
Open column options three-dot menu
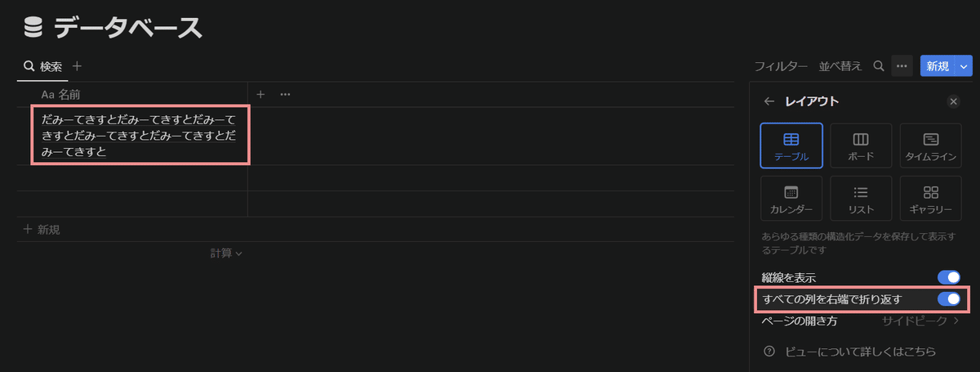tap(285, 95)
